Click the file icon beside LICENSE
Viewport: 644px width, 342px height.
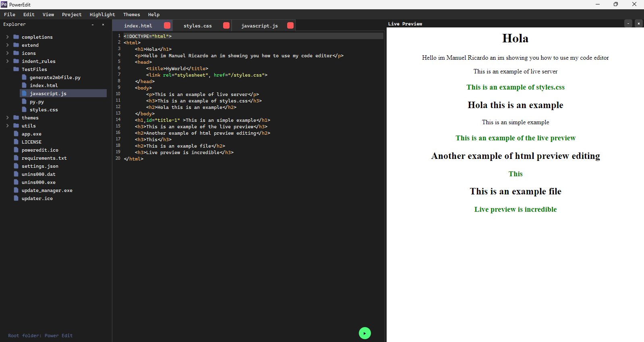16,142
